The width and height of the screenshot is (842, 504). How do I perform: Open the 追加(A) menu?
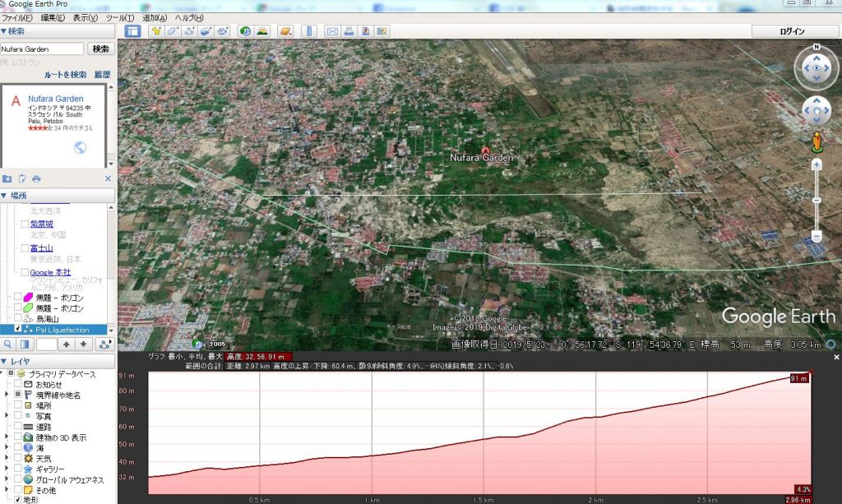[155, 18]
